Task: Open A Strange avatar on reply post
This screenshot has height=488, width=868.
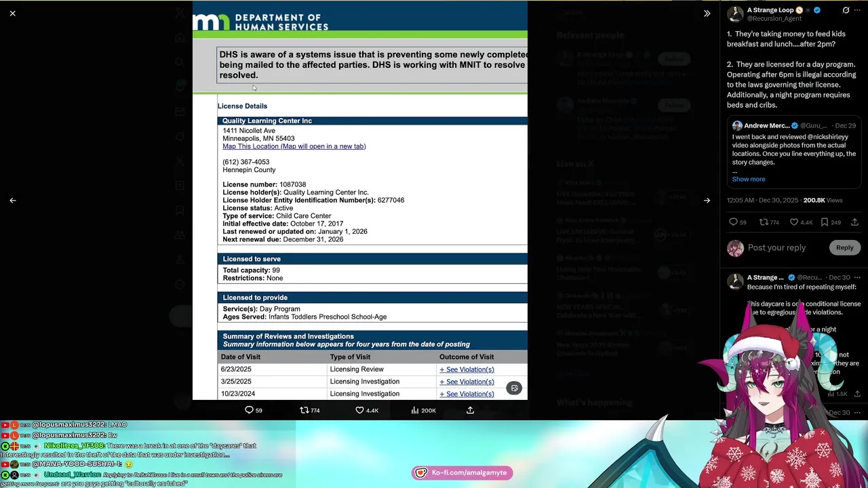Action: pyautogui.click(x=735, y=281)
